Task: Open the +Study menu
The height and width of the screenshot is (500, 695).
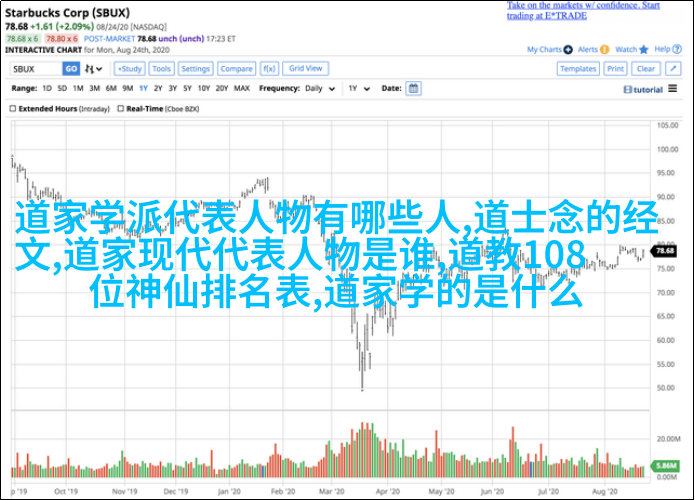Action: 129,69
